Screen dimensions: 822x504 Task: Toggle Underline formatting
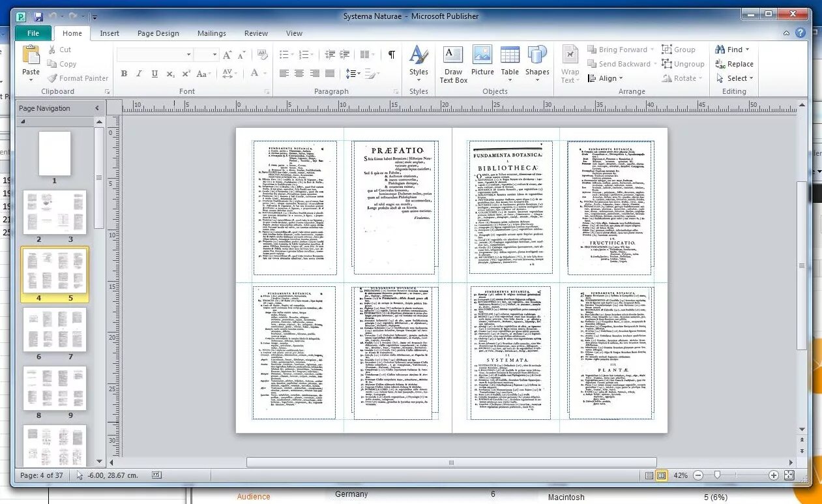tap(154, 74)
